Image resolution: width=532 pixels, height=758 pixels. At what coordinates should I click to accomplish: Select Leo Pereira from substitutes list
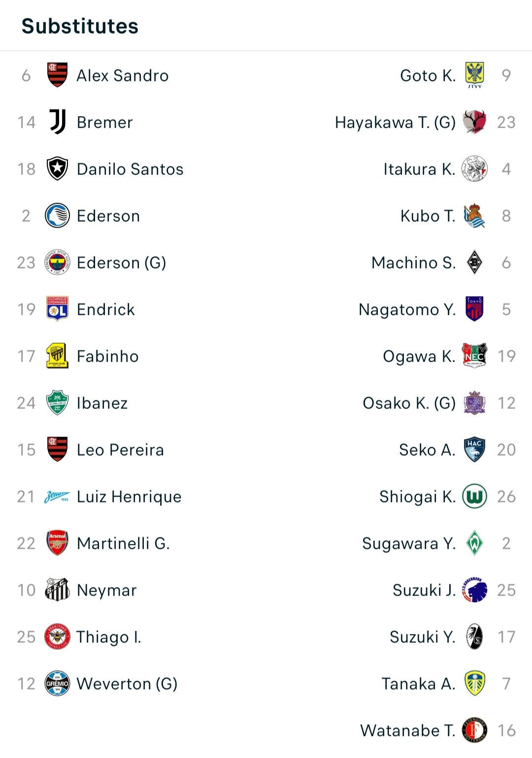(x=120, y=450)
